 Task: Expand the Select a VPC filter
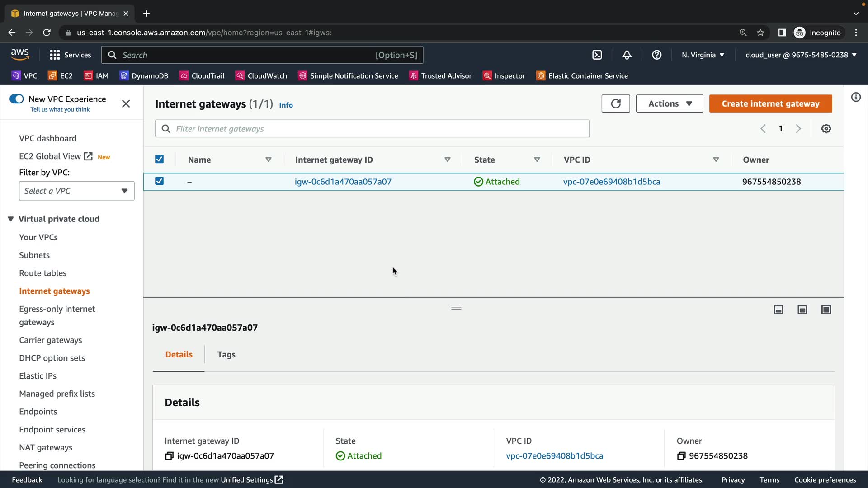coord(76,191)
